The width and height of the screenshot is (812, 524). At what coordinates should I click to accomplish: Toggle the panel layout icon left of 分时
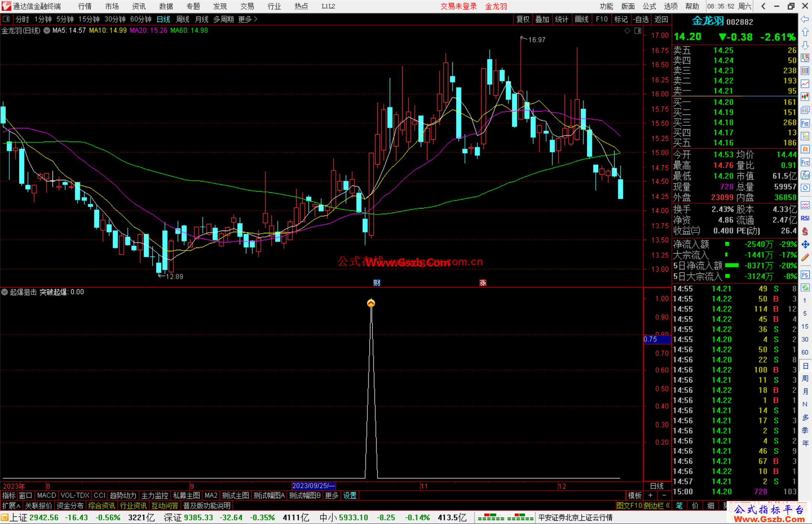pyautogui.click(x=6, y=19)
